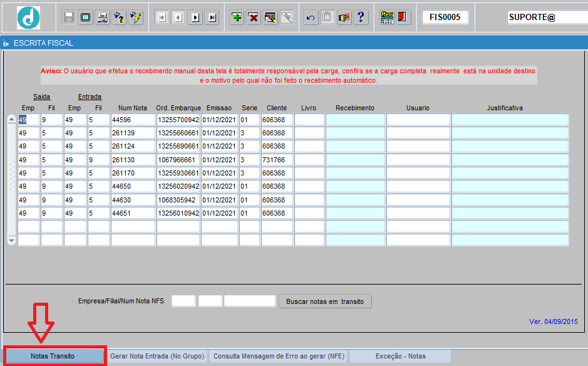
Task: Click the clipboard paste icon
Action: [x=327, y=18]
